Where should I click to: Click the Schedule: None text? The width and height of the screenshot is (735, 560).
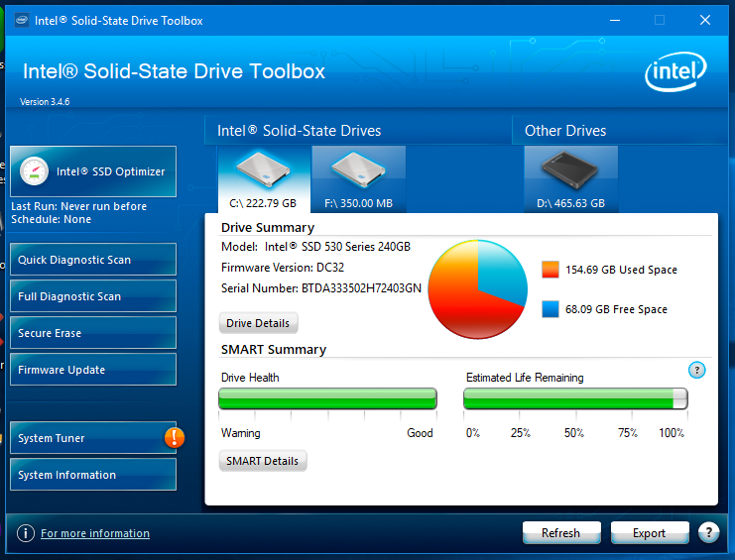tap(52, 220)
